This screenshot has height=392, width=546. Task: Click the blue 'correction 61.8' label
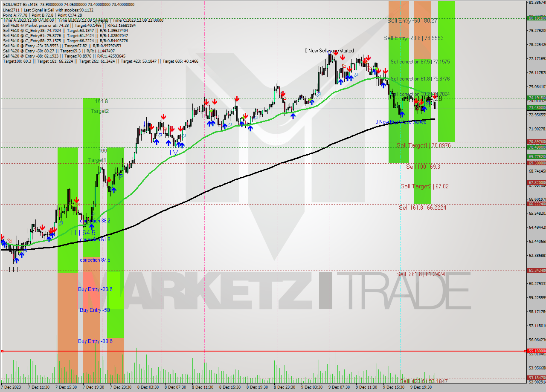95,239
